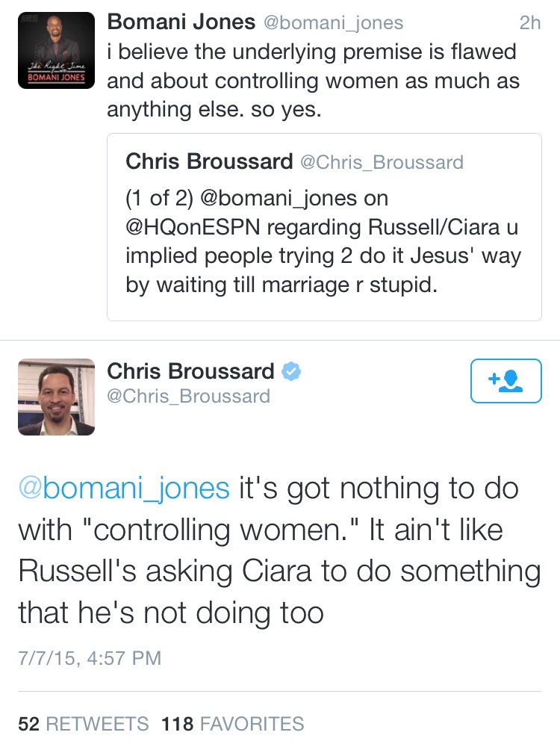This screenshot has height=747, width=560.
Task: Click the bold Chris Broussard name beside the verified badge
Action: coord(191,371)
